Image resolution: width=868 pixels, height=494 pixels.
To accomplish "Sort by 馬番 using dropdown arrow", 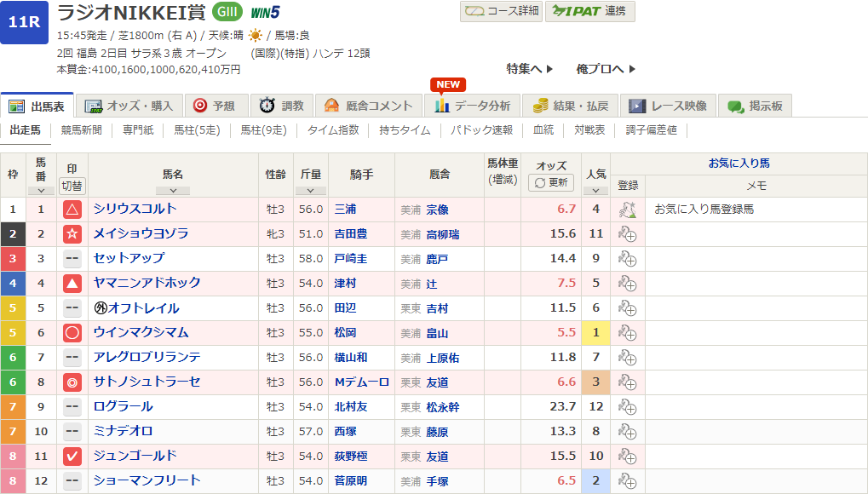I will tap(41, 186).
